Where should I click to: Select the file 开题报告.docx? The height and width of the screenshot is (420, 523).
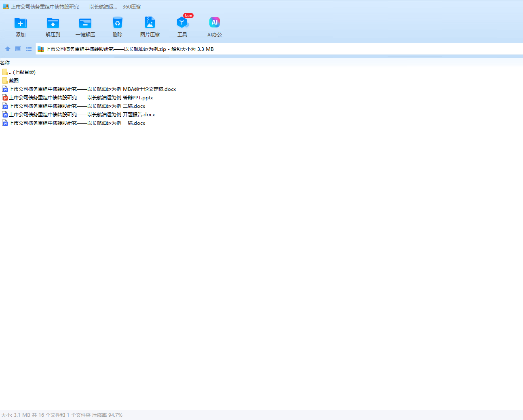tap(82, 114)
